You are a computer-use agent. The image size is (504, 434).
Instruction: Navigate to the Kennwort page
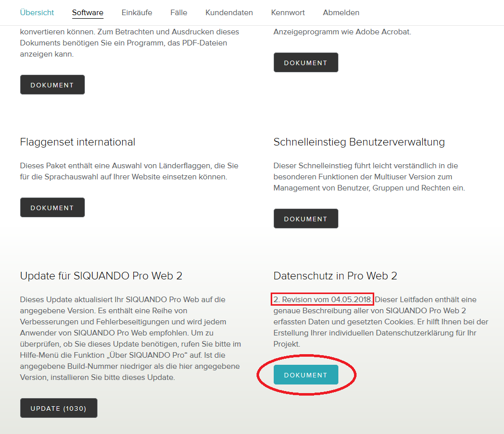(x=288, y=13)
